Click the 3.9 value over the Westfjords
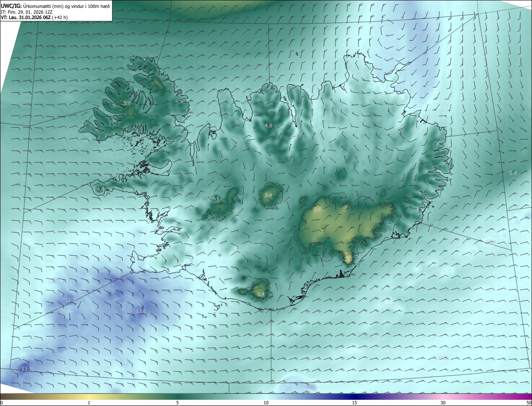 tap(127, 103)
